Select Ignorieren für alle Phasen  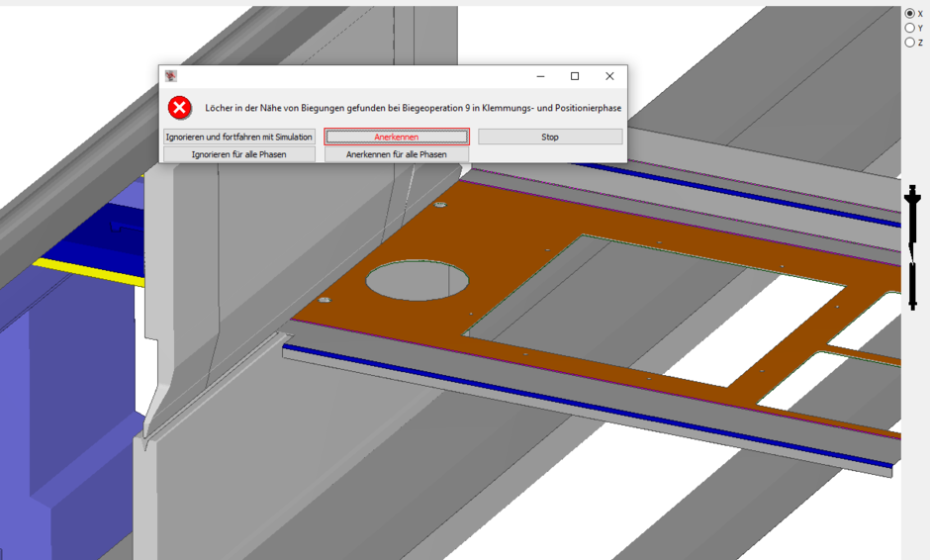coord(239,154)
